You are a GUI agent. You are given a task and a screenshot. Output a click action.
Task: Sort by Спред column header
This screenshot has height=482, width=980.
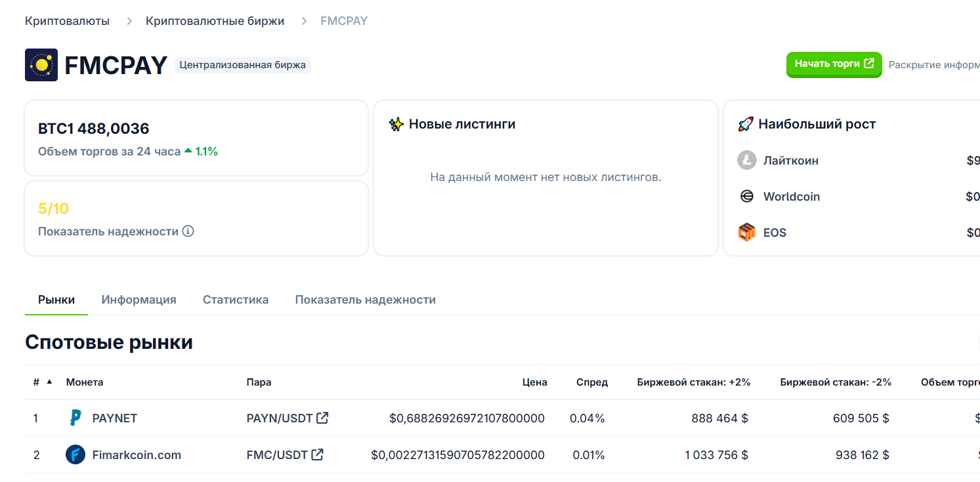[x=592, y=382]
